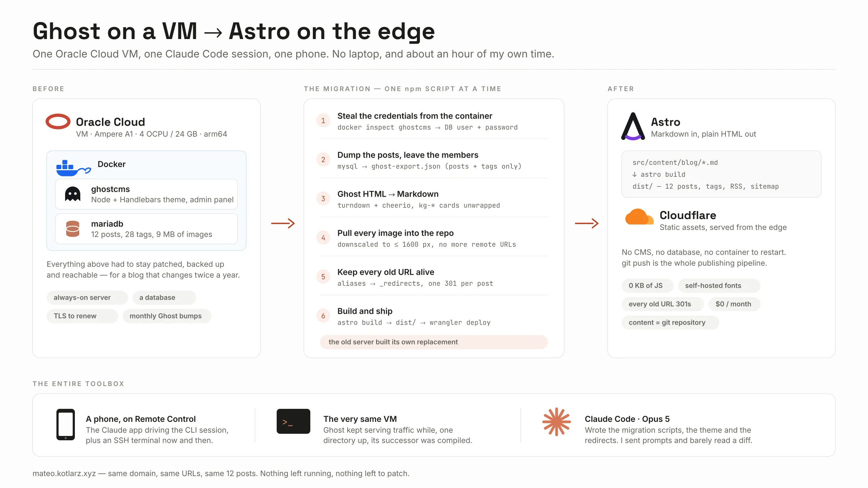Click the $0 / month tag
The image size is (868, 488).
click(x=734, y=304)
